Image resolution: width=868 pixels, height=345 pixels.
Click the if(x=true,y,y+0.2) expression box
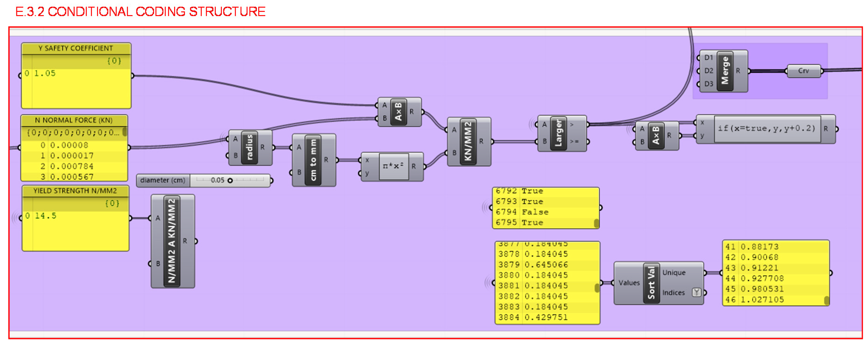[x=766, y=129]
